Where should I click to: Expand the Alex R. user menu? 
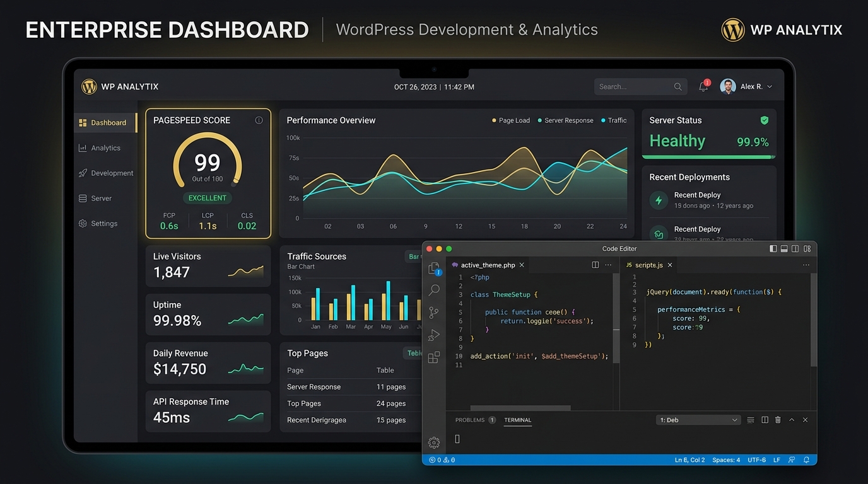point(747,86)
